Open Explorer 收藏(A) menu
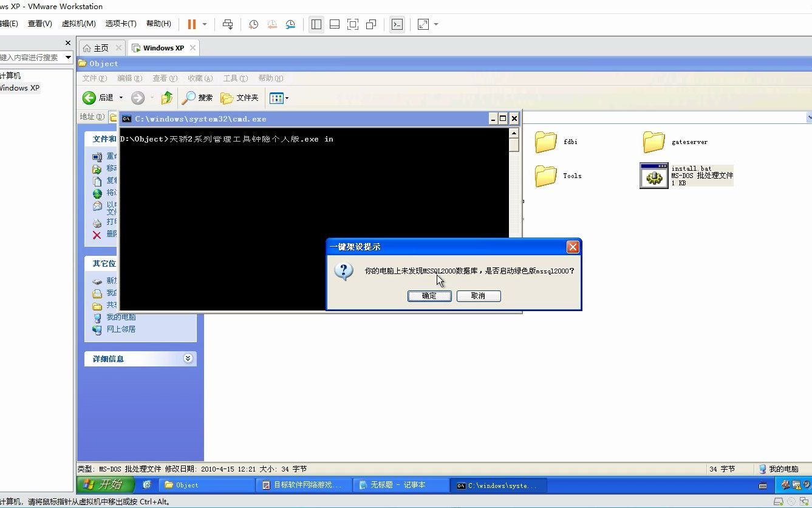This screenshot has width=812, height=508. coord(200,78)
